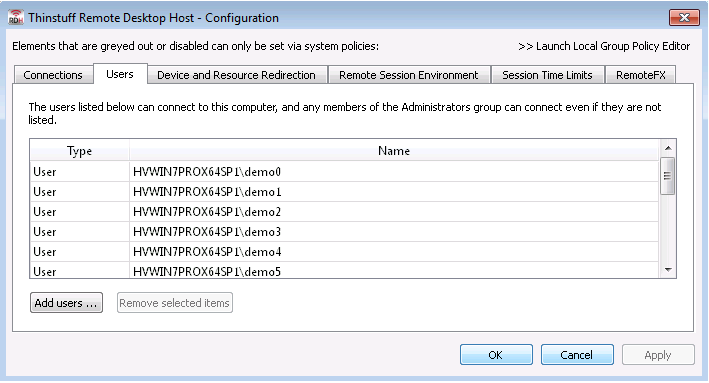Click the Add users button
This screenshot has height=383, width=709.
tap(66, 303)
